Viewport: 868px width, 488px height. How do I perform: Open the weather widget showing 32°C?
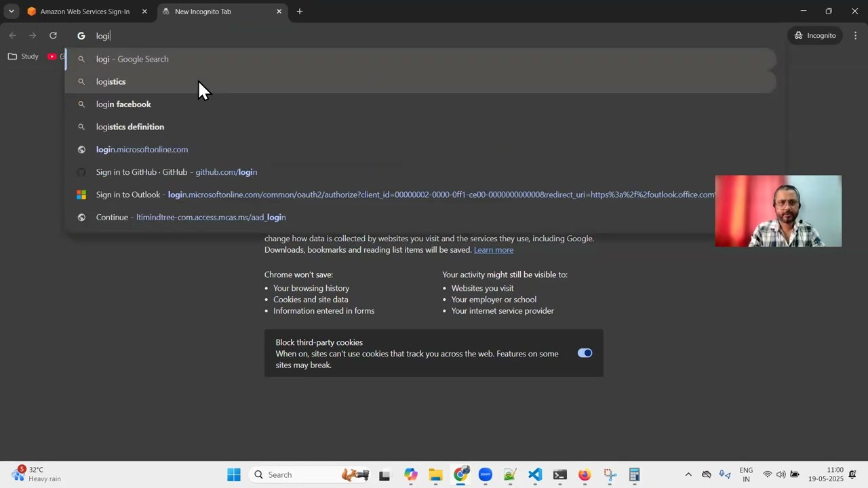pyautogui.click(x=37, y=474)
